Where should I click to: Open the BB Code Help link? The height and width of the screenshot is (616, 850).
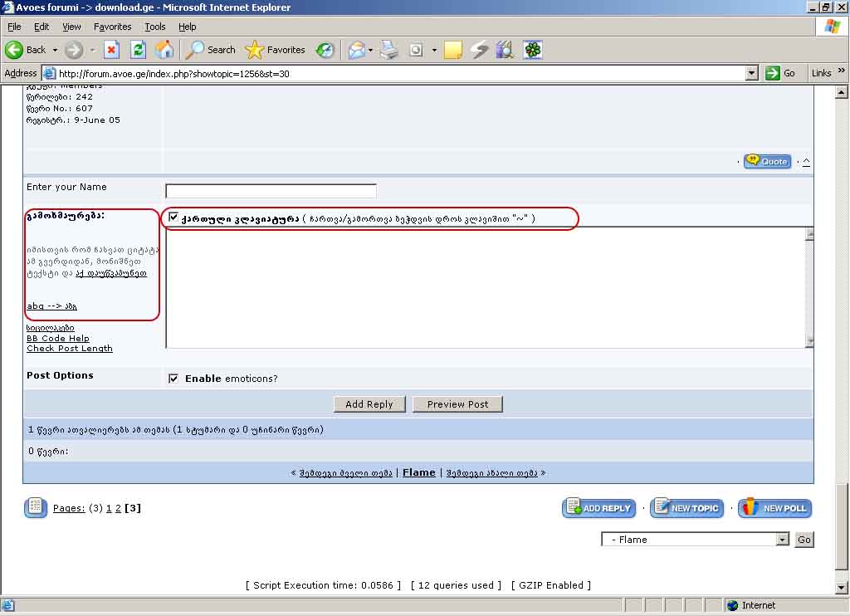(x=58, y=338)
